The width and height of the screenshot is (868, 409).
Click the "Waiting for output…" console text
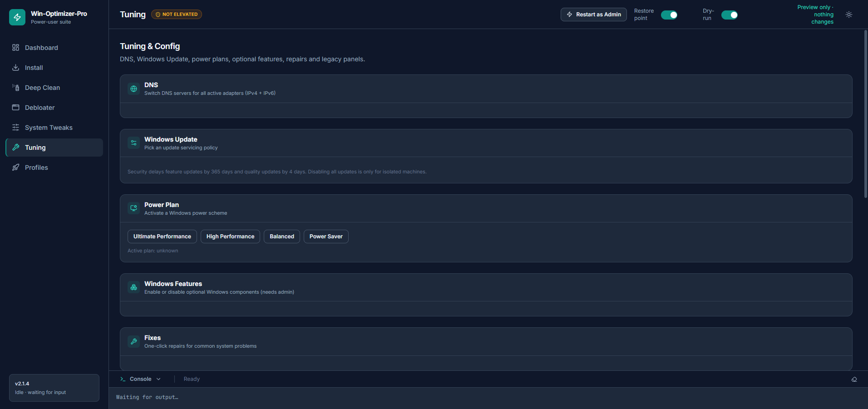(x=147, y=397)
